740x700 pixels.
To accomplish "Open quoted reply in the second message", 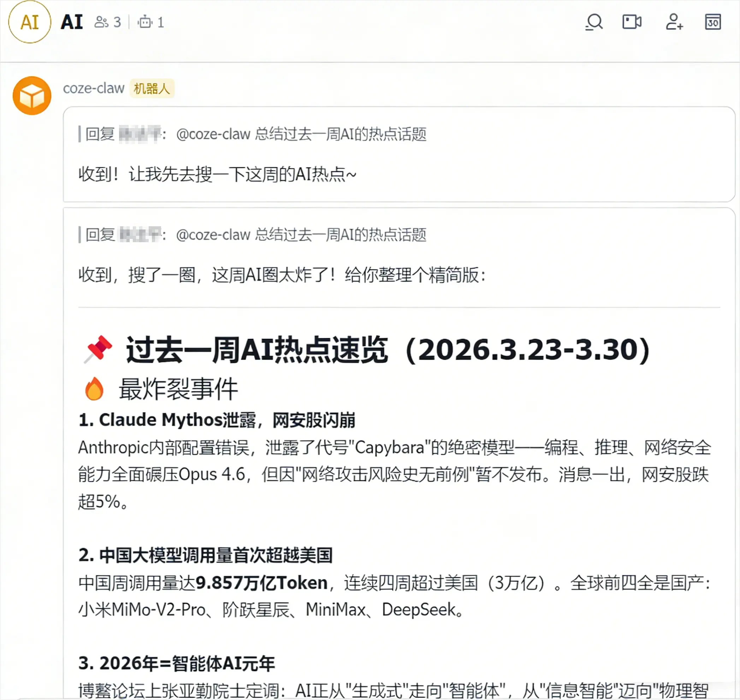I will point(253,235).
